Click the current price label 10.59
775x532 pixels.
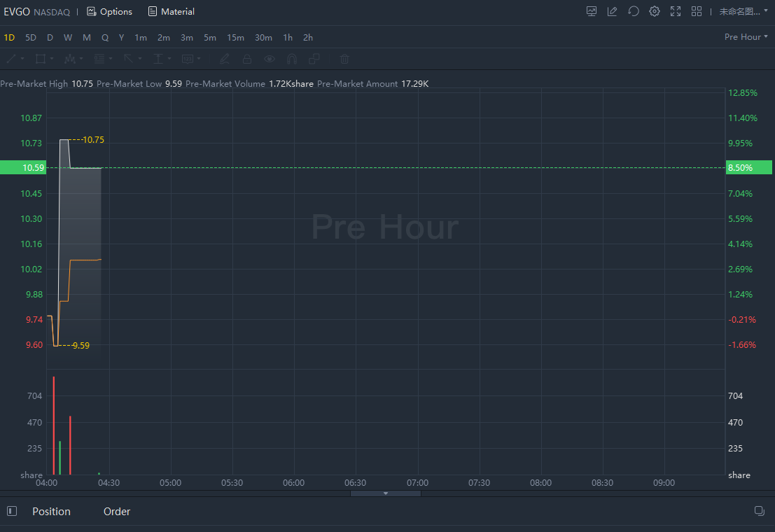[x=23, y=167]
